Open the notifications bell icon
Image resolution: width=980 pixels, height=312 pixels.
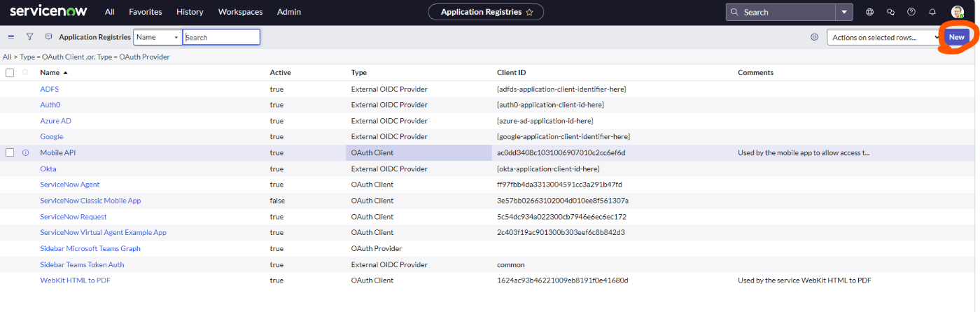[x=932, y=12]
